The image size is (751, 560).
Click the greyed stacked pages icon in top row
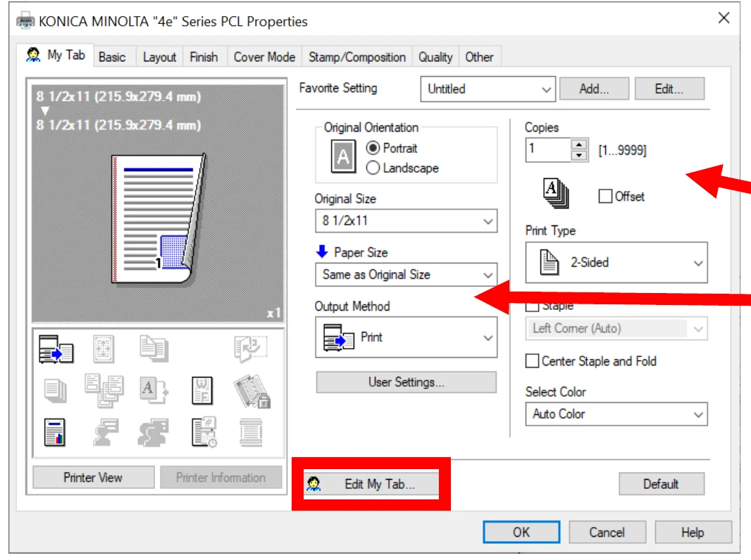point(154,349)
